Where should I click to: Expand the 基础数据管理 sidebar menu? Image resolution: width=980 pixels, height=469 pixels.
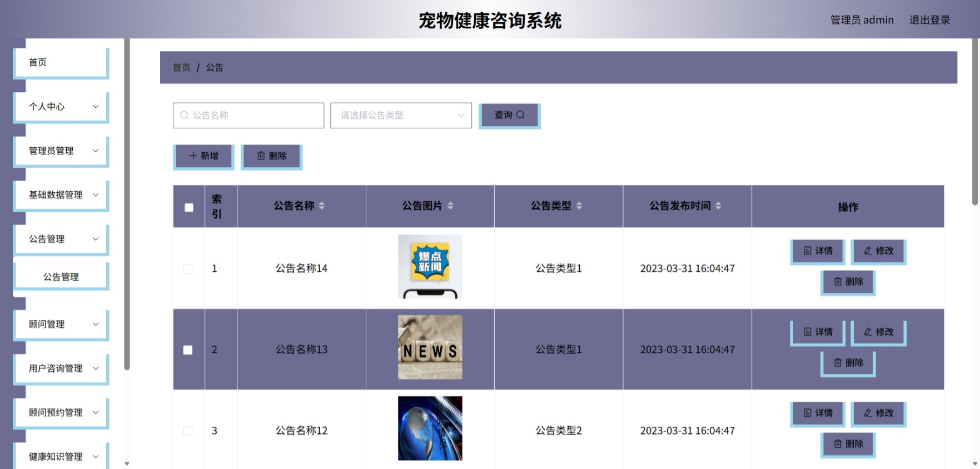(61, 195)
